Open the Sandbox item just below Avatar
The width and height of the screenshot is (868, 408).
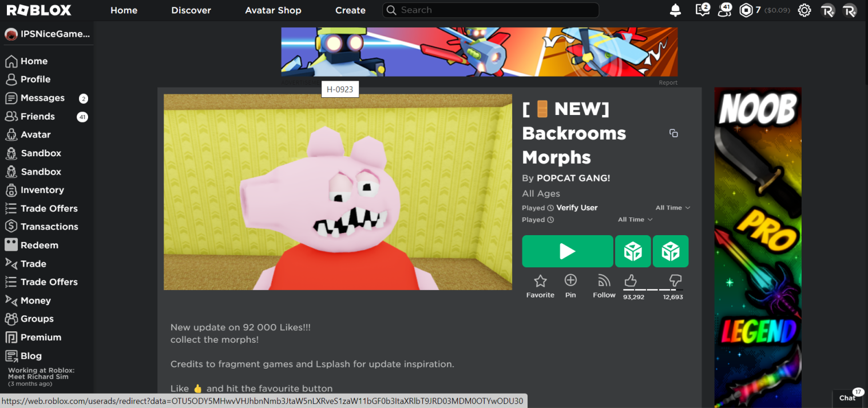pyautogui.click(x=41, y=153)
